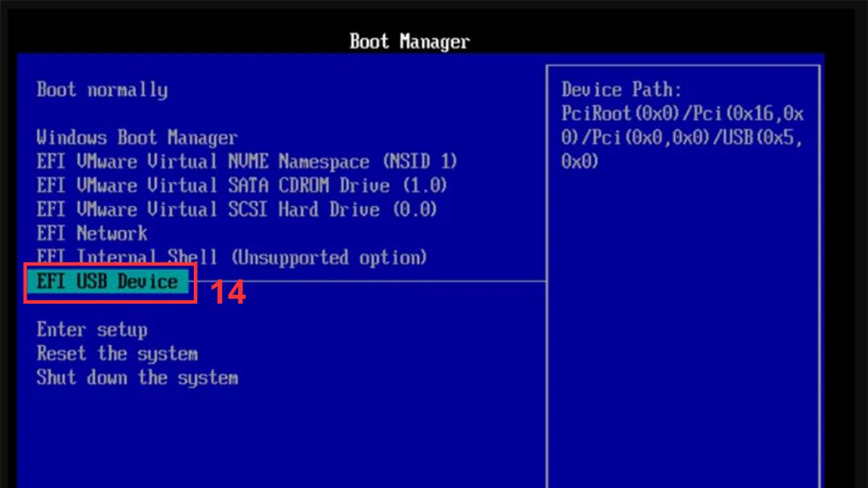
Task: Select EFI VMware Virtual SCSI Hard Drive
Action: [237, 209]
